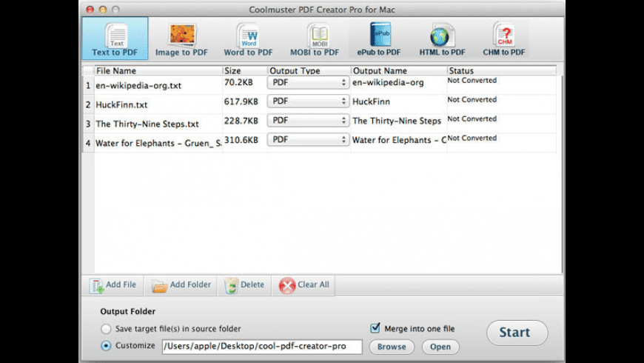Start the conversion
Image resolution: width=644 pixels, height=363 pixels.
[x=517, y=333]
